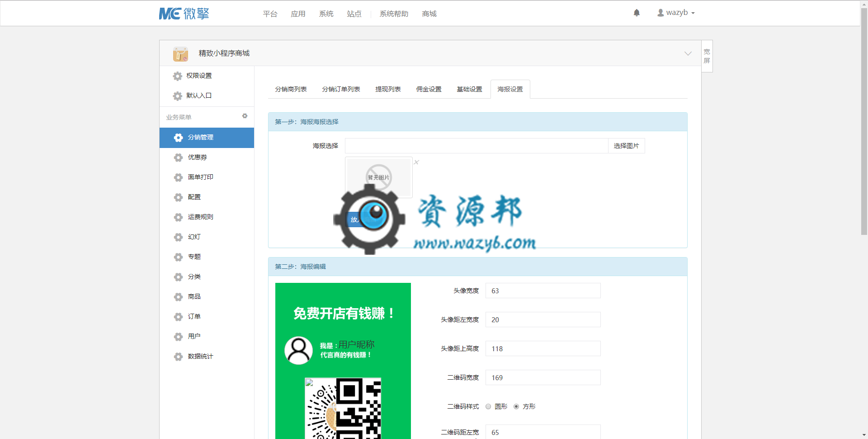Screen dimensions: 868x439
Task: Click the settings gear beside 业务菜单
Action: point(245,116)
